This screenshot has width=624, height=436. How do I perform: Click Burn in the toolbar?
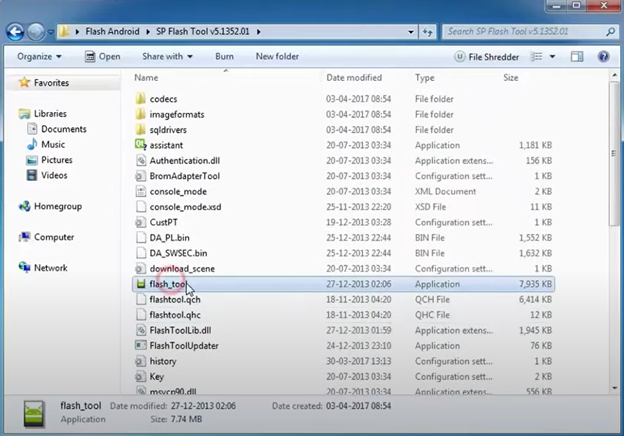224,56
